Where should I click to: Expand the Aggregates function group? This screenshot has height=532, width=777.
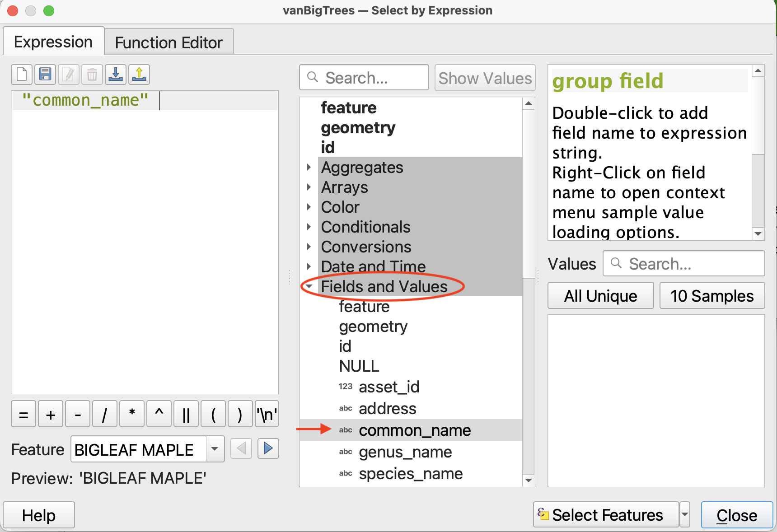point(309,168)
